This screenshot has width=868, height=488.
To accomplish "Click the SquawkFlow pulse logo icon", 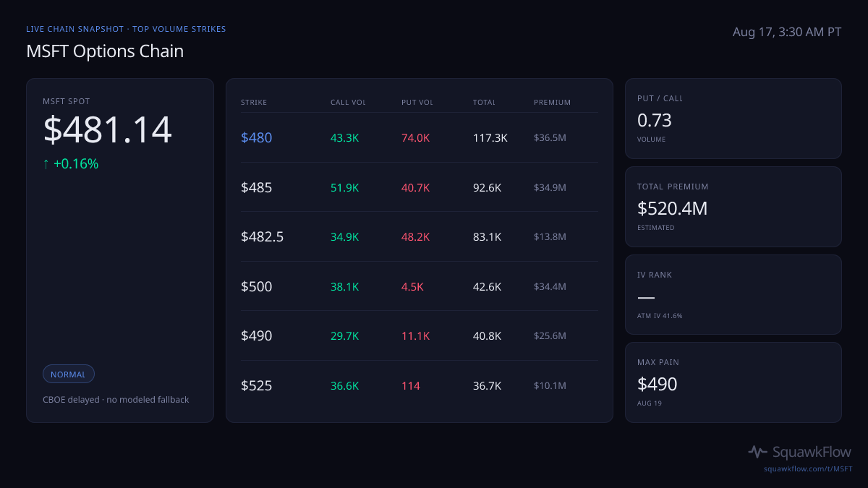I will click(x=758, y=452).
